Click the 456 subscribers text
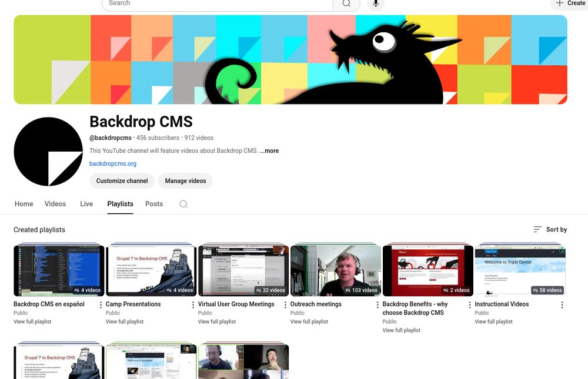 click(x=158, y=138)
